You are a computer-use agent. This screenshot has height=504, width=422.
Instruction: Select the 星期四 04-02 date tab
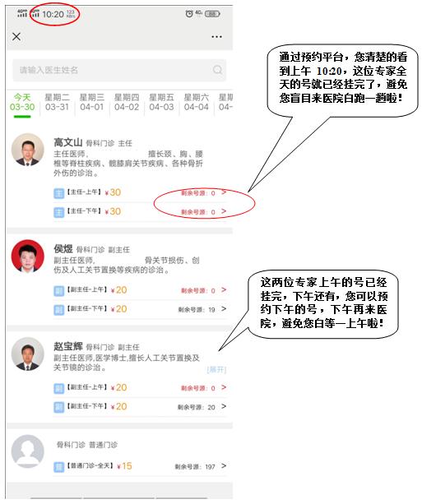[x=127, y=102]
